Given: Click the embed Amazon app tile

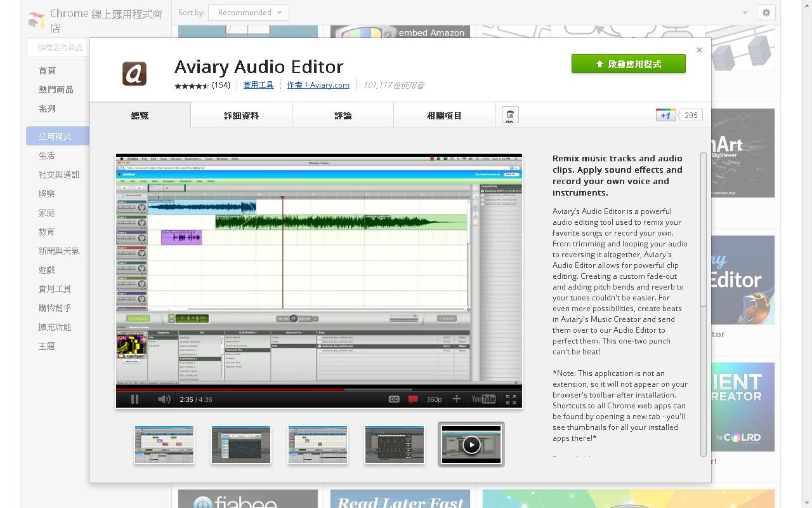Looking at the screenshot, I should (x=400, y=32).
